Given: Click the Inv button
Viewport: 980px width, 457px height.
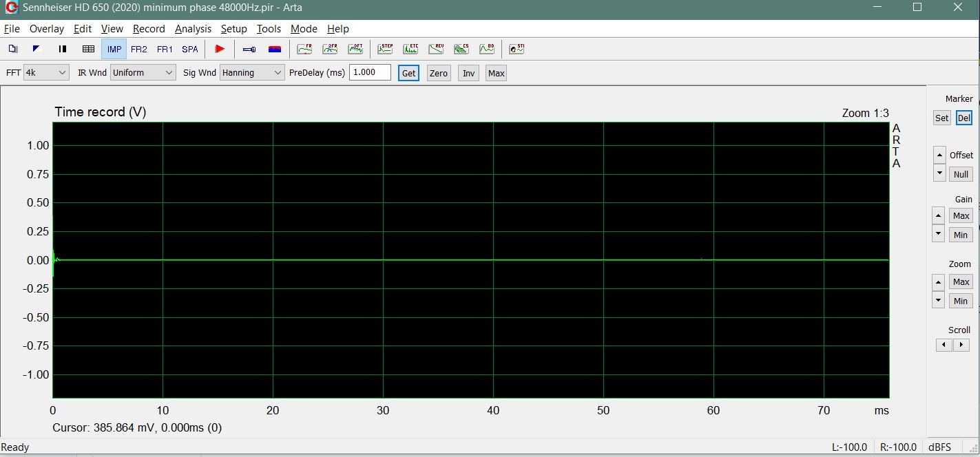Looking at the screenshot, I should click(x=469, y=73).
